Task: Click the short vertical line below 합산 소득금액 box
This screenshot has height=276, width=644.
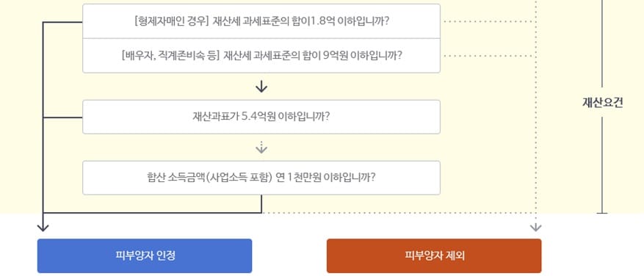Action: (x=261, y=204)
